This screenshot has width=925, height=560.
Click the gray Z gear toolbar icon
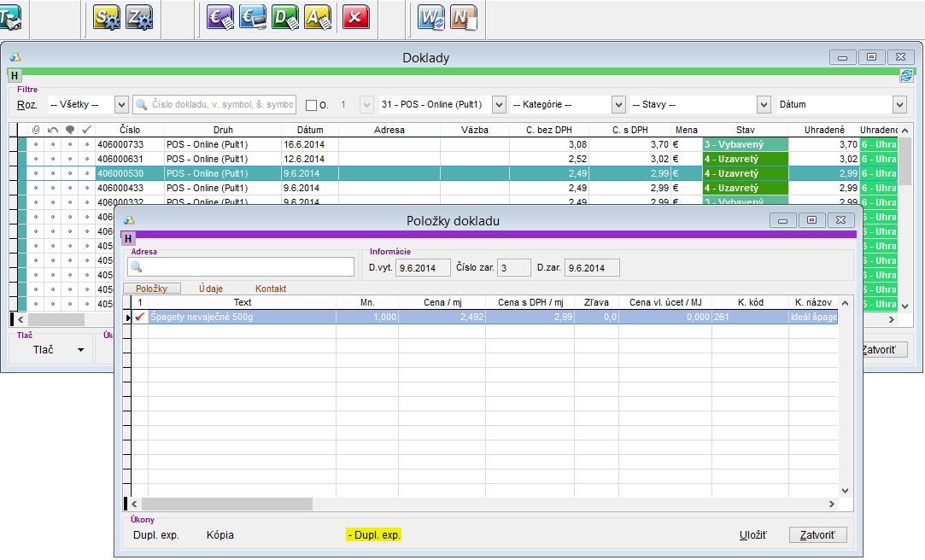[139, 17]
